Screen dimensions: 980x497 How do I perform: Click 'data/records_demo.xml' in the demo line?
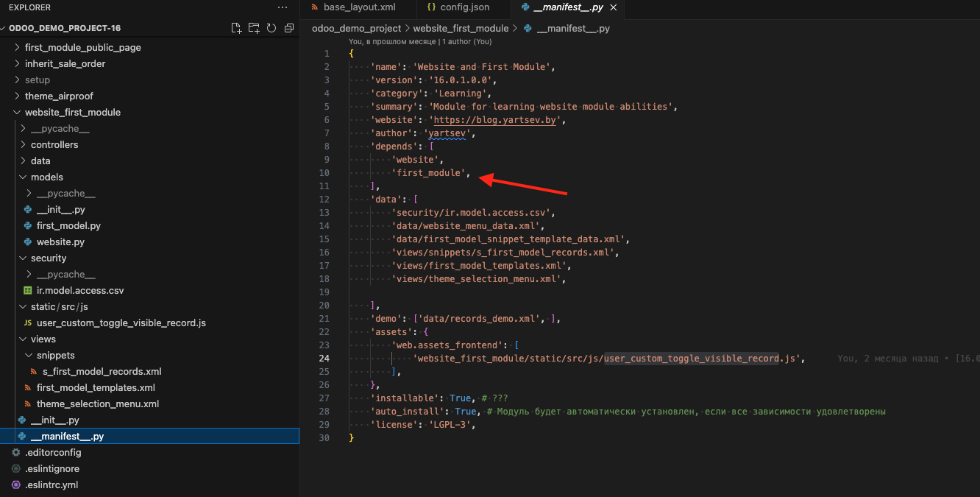click(481, 319)
